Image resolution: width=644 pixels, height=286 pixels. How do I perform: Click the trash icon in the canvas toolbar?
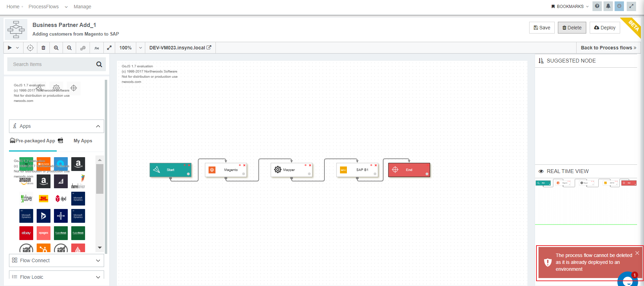click(43, 48)
